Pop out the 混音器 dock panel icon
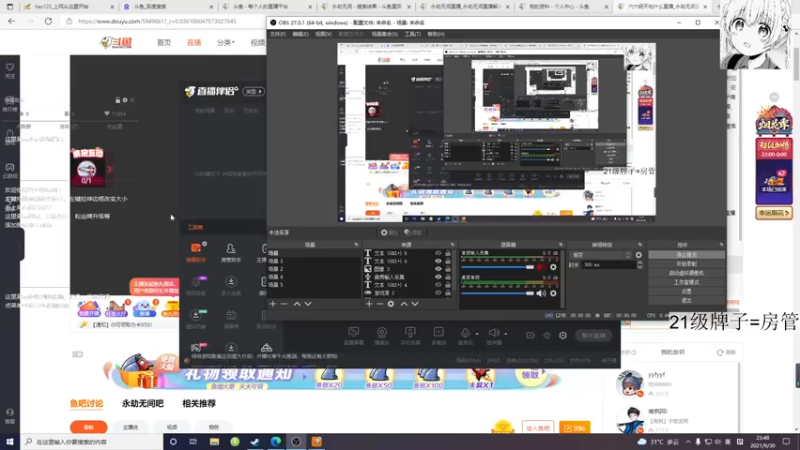This screenshot has width=800, height=450. coord(560,245)
